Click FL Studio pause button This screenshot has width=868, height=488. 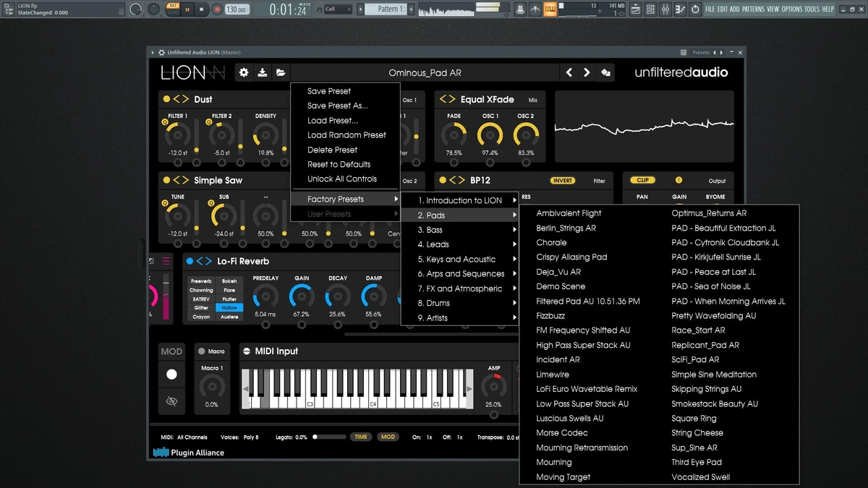click(187, 9)
